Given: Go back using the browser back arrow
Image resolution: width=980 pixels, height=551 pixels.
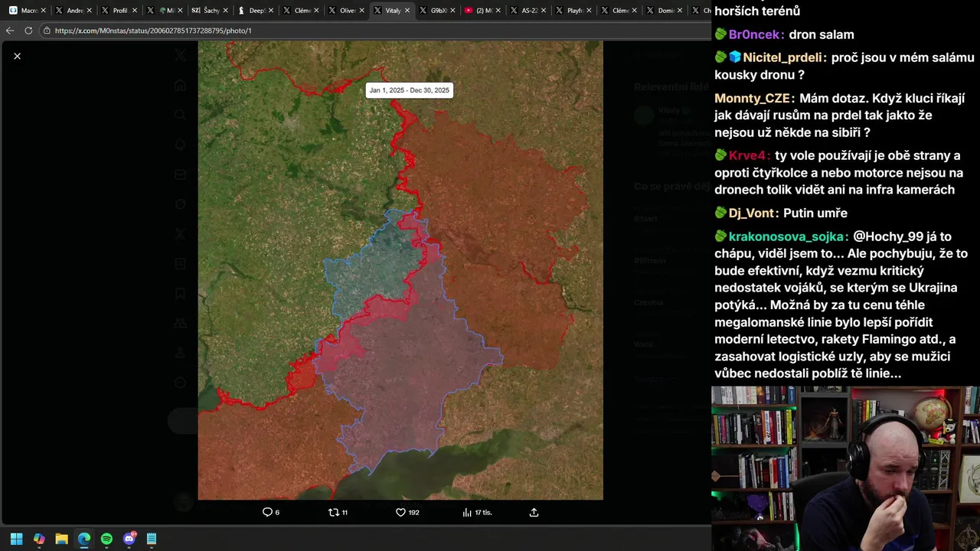Looking at the screenshot, I should [x=10, y=31].
